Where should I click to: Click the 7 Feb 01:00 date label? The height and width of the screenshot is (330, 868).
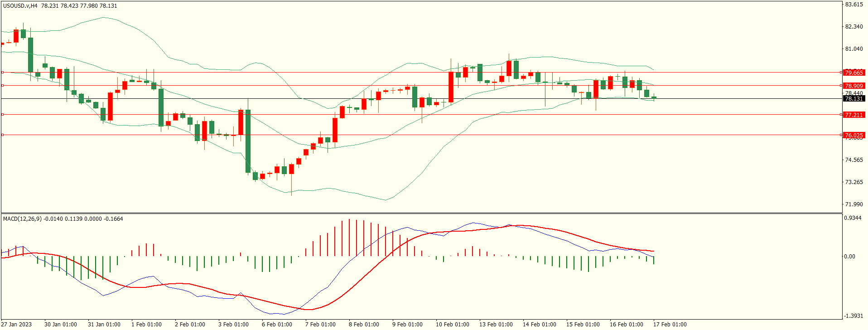tap(320, 325)
